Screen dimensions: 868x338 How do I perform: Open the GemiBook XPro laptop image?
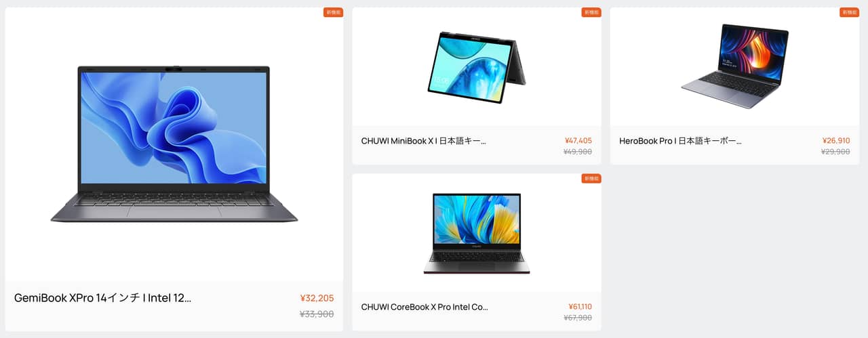coord(174,144)
